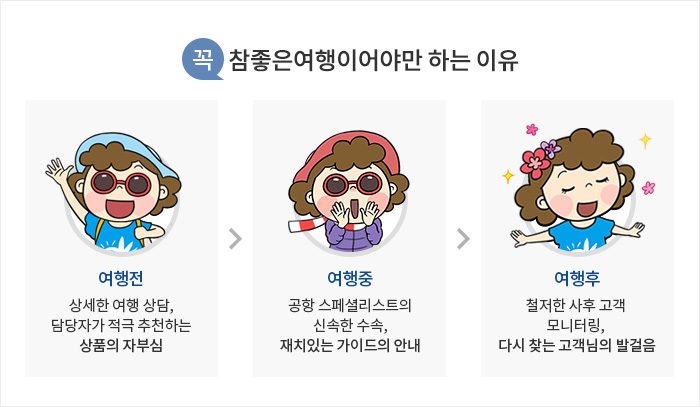Image resolution: width=700 pixels, height=407 pixels.
Task: Click the text 공항 스페셜리스트의
Action: (350, 306)
